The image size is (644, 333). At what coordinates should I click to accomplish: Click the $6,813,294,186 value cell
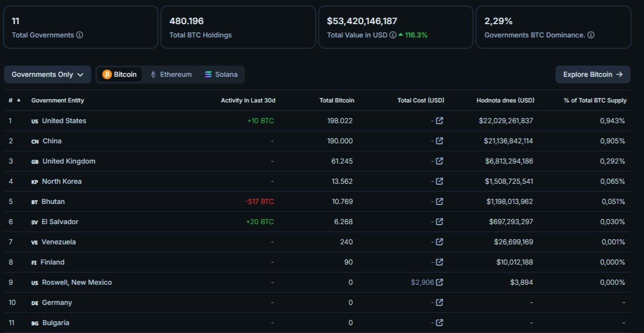click(508, 161)
